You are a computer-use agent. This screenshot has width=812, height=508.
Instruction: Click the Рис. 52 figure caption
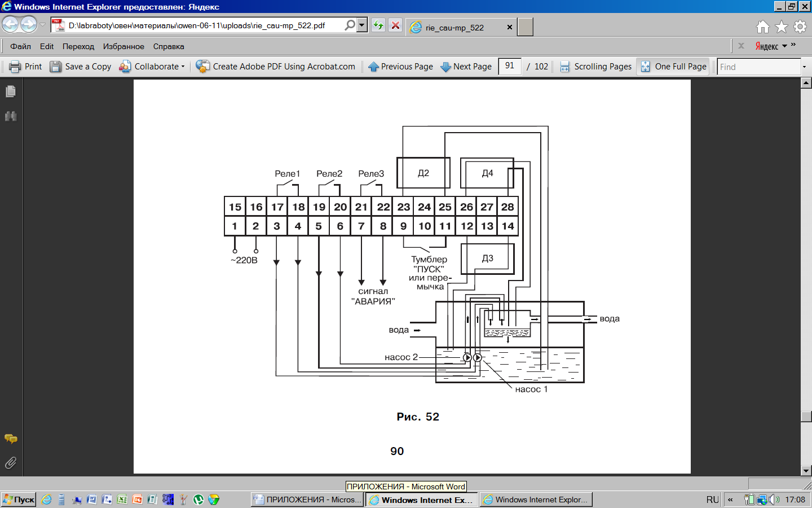418,417
